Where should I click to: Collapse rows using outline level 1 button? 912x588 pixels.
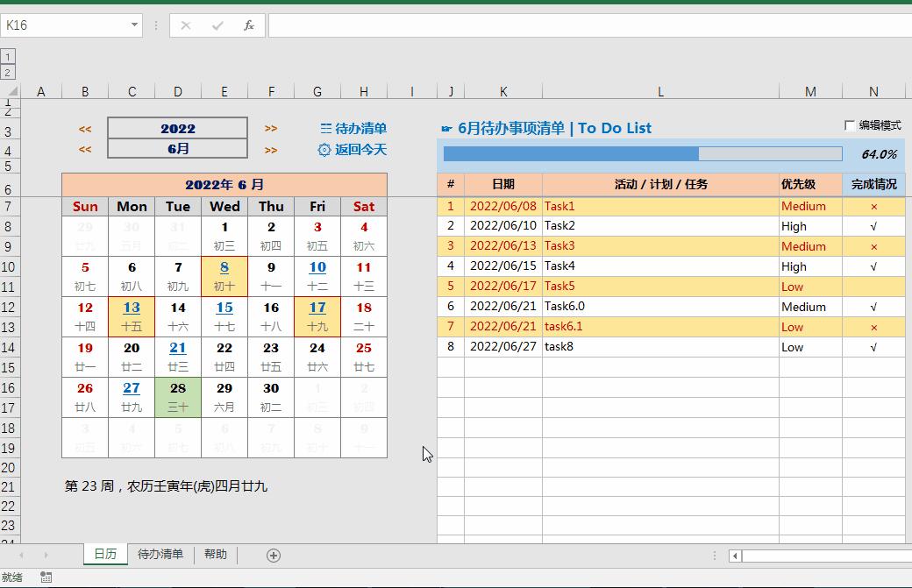9,55
